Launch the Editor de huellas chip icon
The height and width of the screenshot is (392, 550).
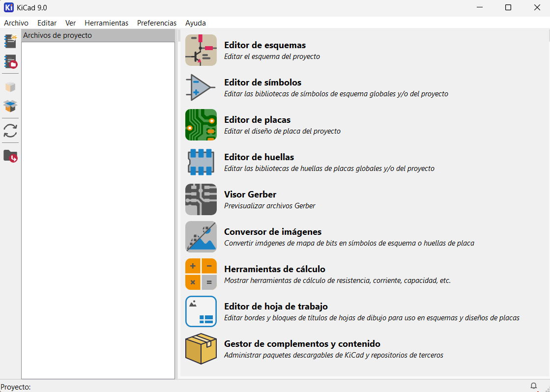pyautogui.click(x=201, y=162)
